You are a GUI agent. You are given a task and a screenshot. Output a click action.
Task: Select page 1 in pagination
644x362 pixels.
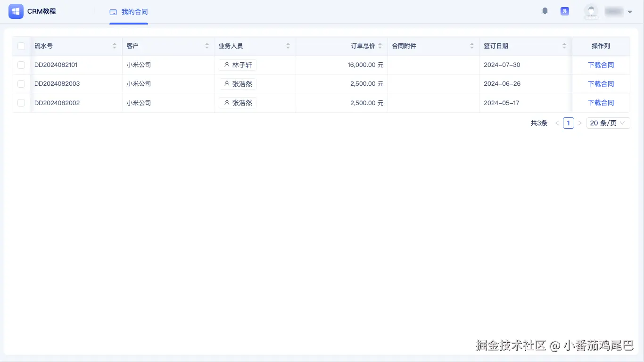click(x=569, y=123)
